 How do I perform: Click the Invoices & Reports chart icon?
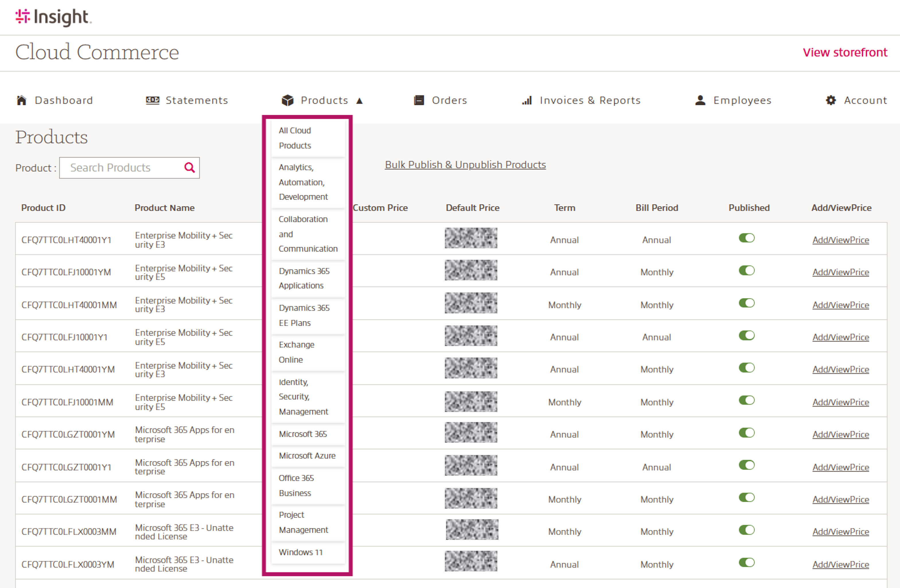[x=527, y=100]
